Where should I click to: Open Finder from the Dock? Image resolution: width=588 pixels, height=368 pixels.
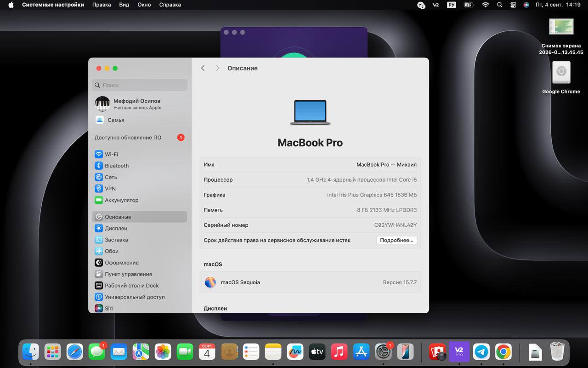coord(31,352)
